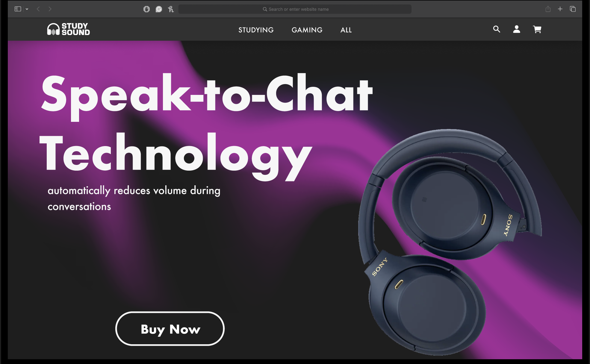Viewport: 590px width, 364px height.
Task: Open the site search magnifier icon
Action: pyautogui.click(x=497, y=29)
